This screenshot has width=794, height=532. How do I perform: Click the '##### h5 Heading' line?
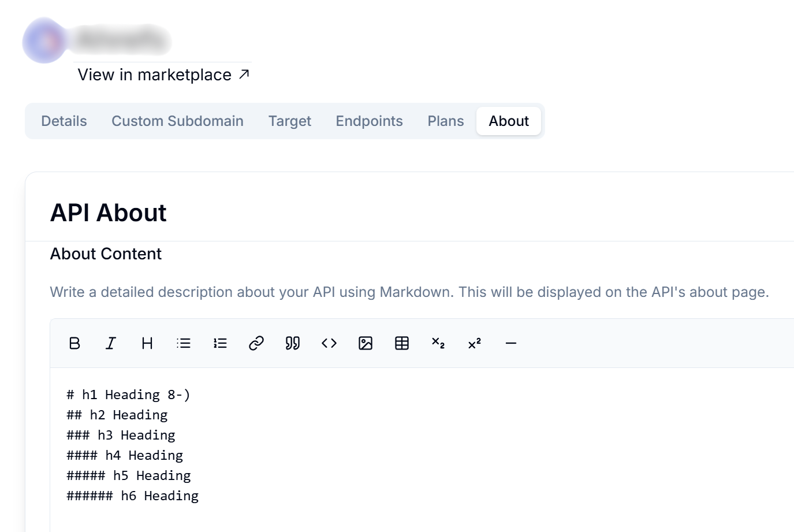point(129,475)
